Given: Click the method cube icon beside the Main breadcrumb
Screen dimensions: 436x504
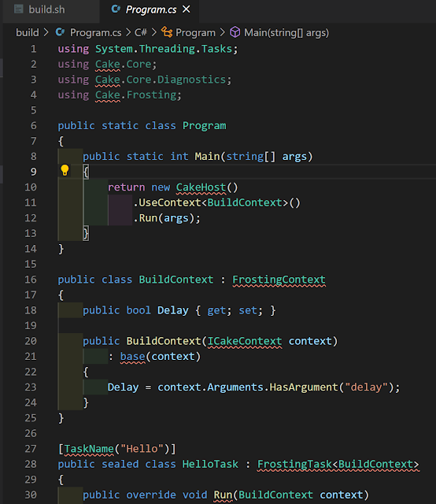Looking at the screenshot, I should (x=235, y=32).
